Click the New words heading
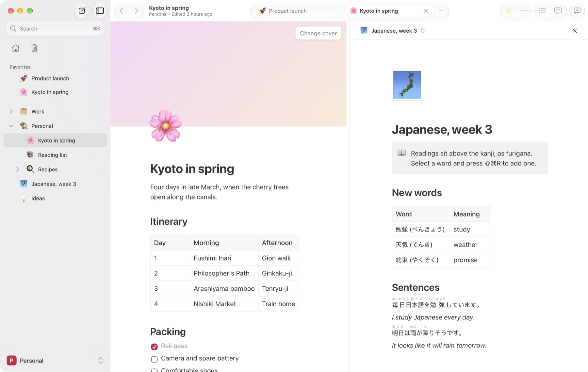 click(x=417, y=193)
